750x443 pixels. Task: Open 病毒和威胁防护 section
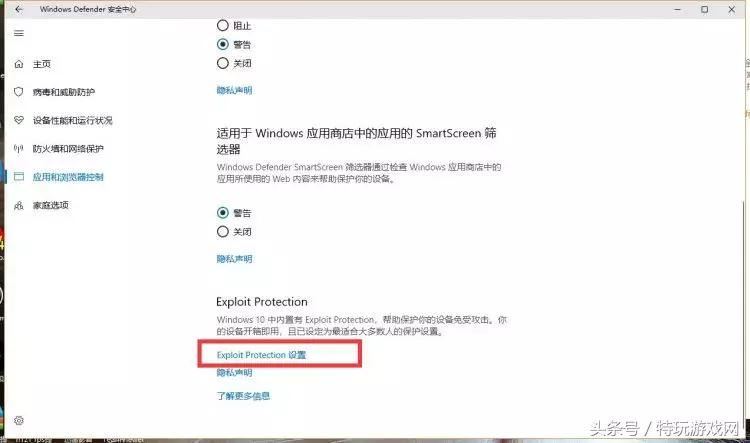[x=64, y=92]
